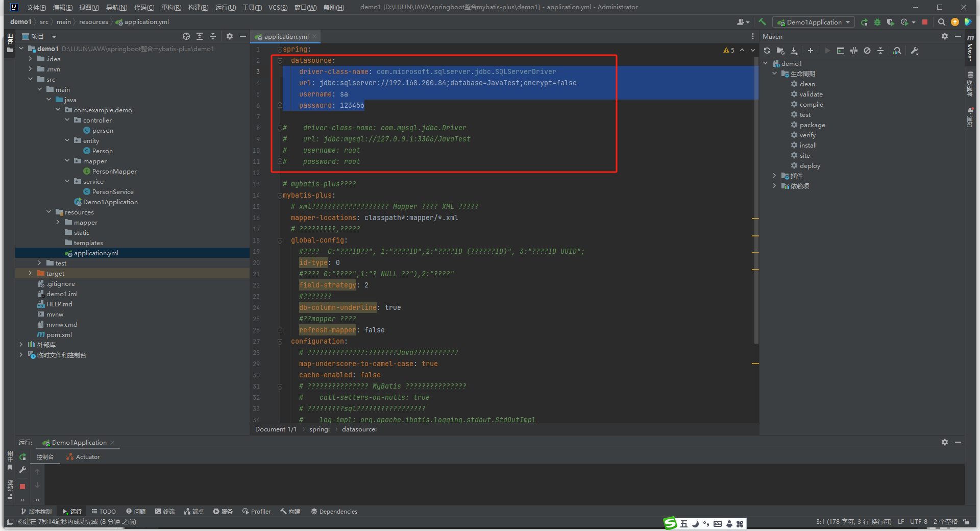Open Search Everywhere magnifier icon

point(942,22)
